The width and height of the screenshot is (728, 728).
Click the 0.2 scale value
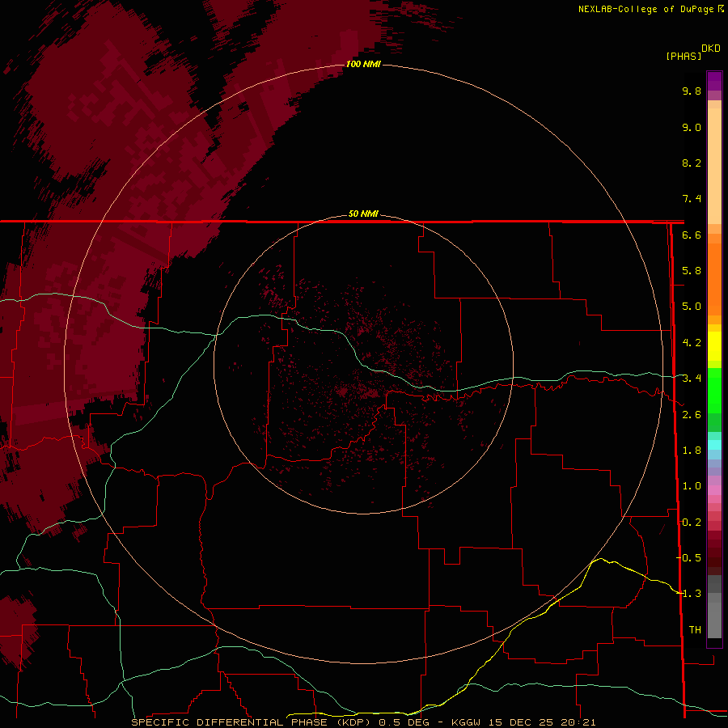pos(692,523)
